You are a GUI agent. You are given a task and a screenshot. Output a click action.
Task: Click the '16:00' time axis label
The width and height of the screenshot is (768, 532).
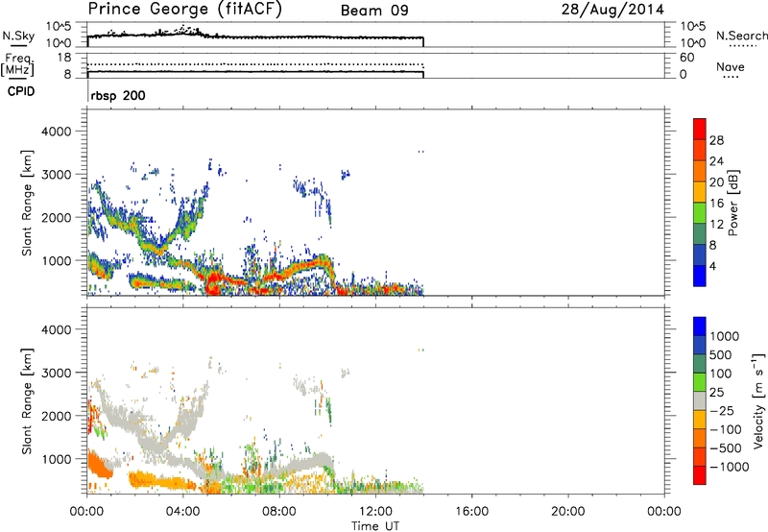(x=471, y=512)
